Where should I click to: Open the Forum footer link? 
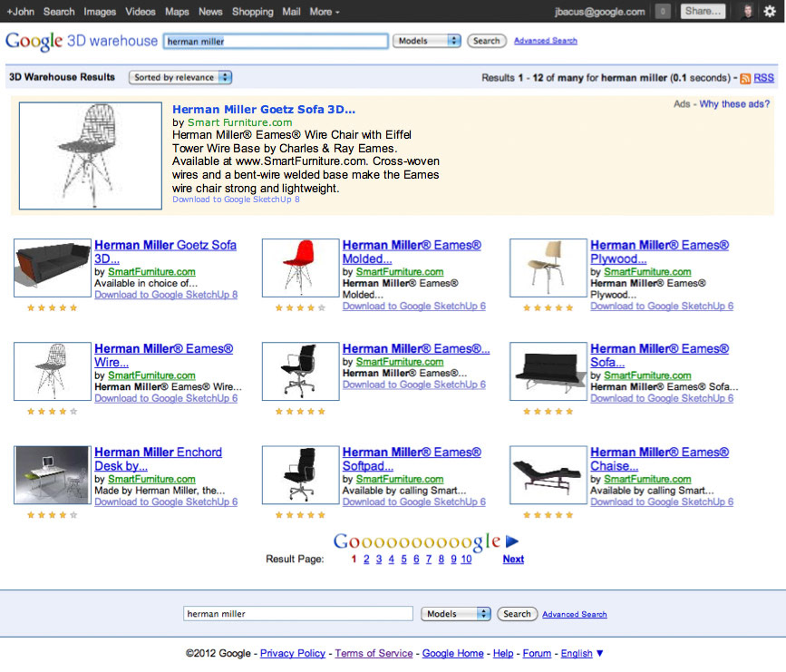pyautogui.click(x=537, y=654)
